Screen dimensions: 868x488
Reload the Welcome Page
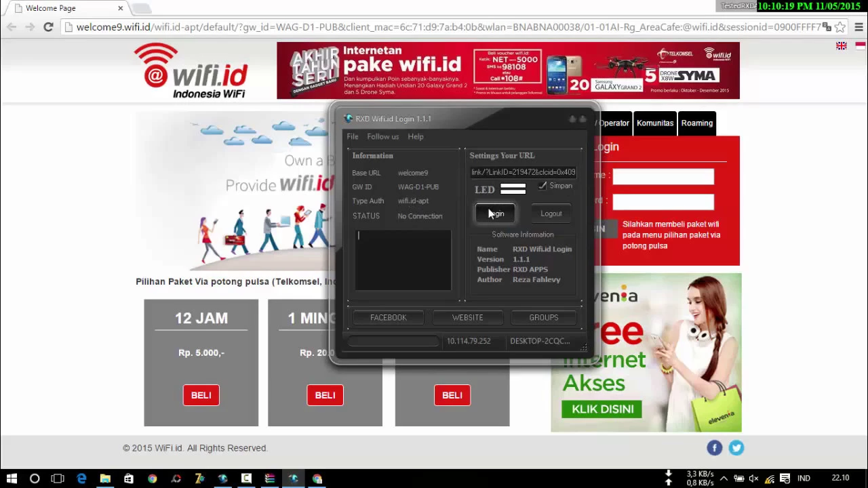tap(48, 27)
